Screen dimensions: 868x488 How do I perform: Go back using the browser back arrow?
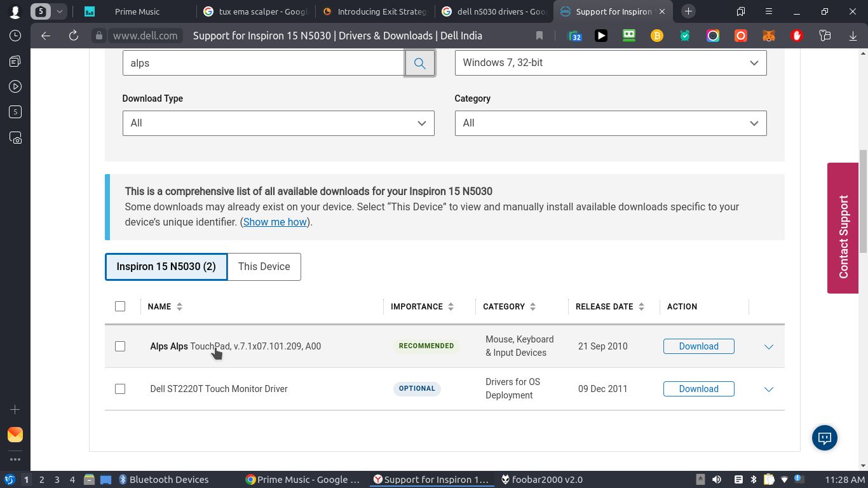tap(46, 36)
